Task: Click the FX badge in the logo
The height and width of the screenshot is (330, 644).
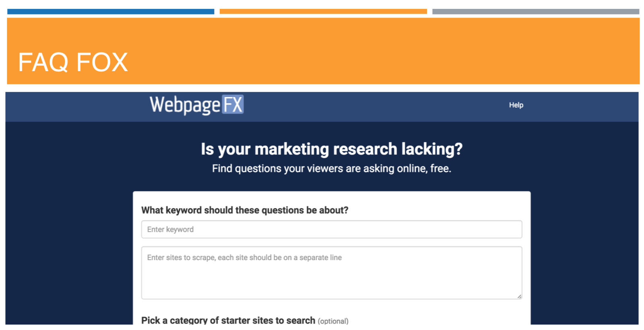Action: (x=233, y=105)
